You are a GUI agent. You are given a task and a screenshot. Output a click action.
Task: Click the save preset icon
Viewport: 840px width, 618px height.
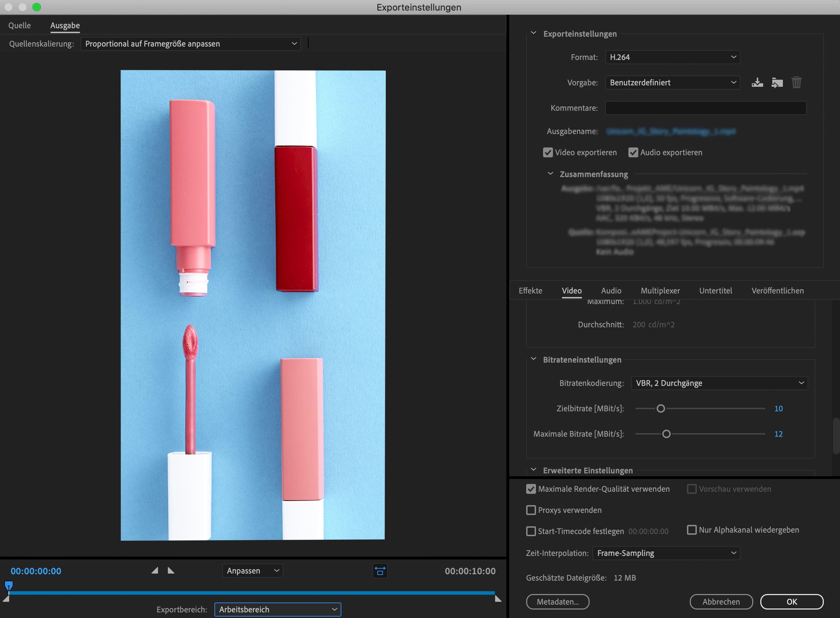click(x=757, y=82)
